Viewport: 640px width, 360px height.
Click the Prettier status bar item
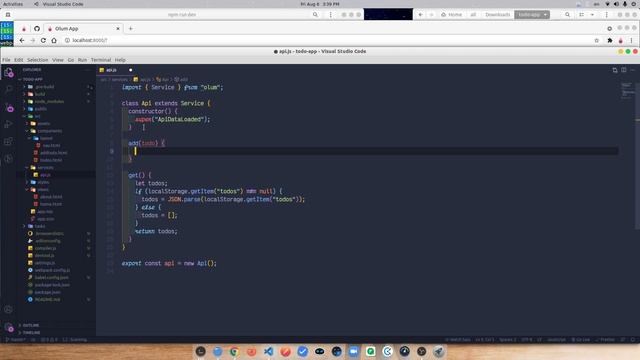click(x=605, y=340)
